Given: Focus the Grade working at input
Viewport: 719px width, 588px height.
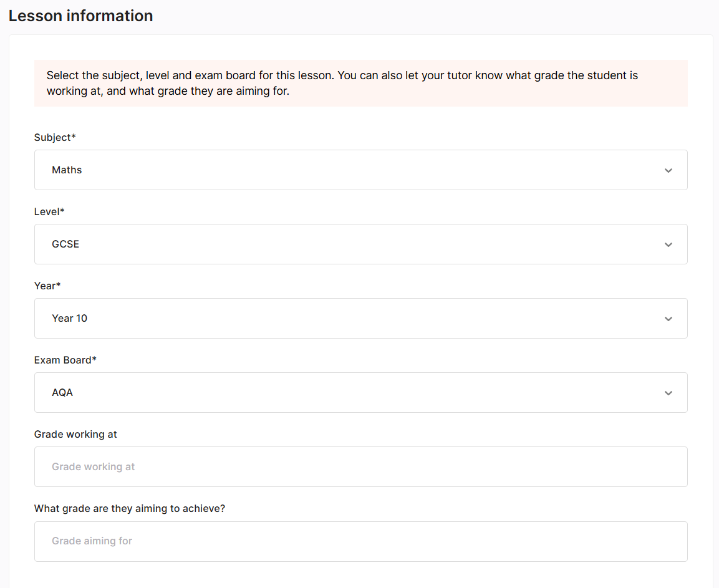Looking at the screenshot, I should tap(360, 466).
